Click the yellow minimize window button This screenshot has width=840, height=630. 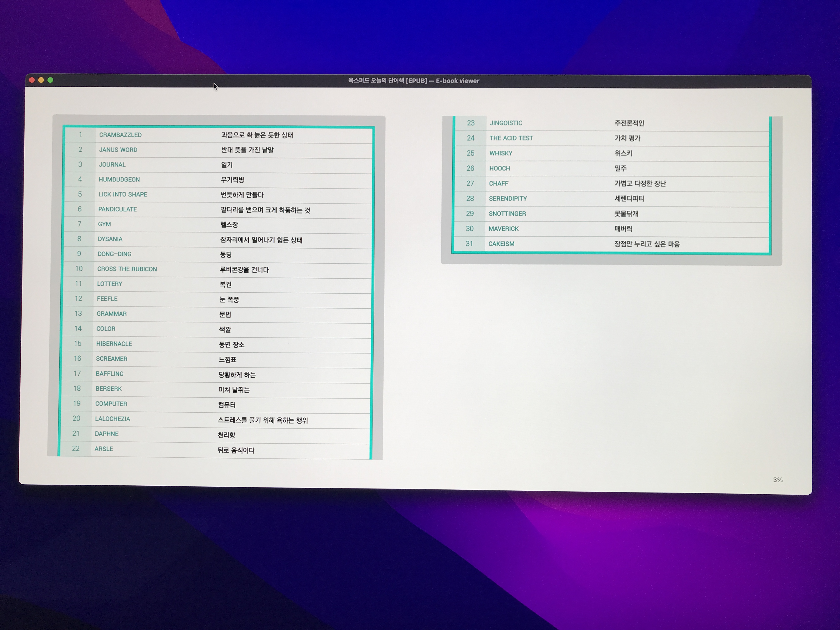tap(41, 80)
